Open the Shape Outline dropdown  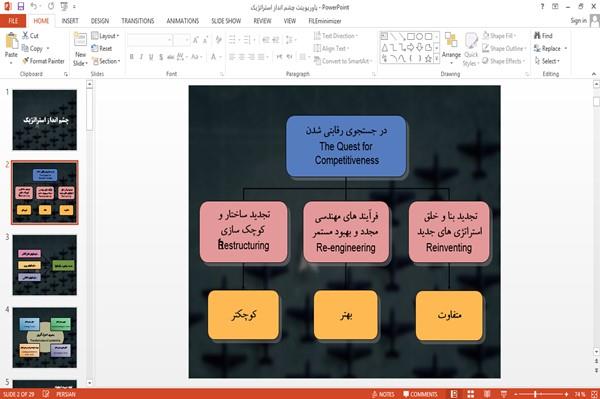click(x=504, y=48)
